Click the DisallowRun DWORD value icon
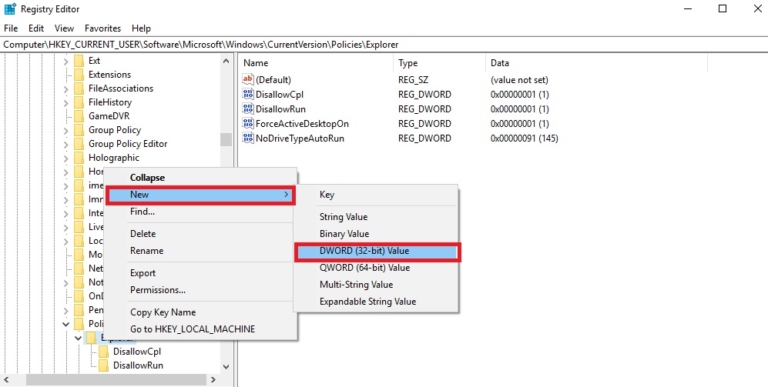 pyautogui.click(x=248, y=109)
